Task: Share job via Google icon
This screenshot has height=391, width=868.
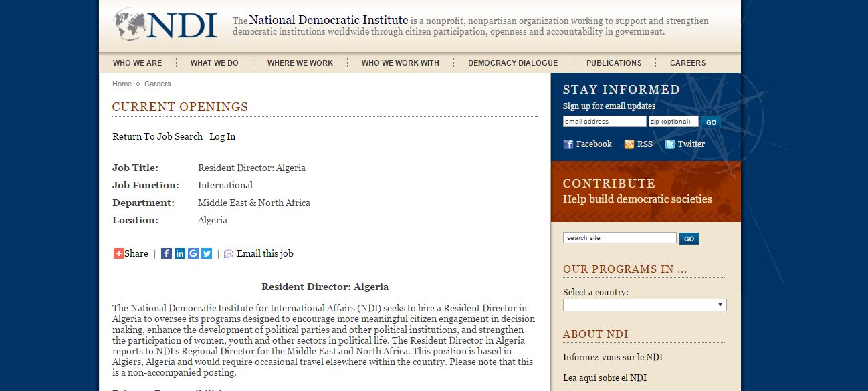Action: coord(193,253)
